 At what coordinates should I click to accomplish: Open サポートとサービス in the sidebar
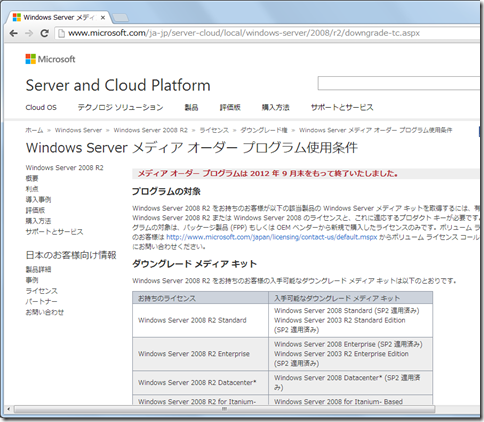[x=54, y=232]
